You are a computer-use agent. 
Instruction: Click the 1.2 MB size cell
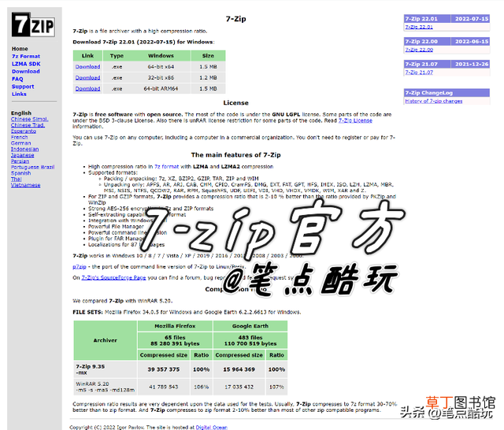click(208, 78)
